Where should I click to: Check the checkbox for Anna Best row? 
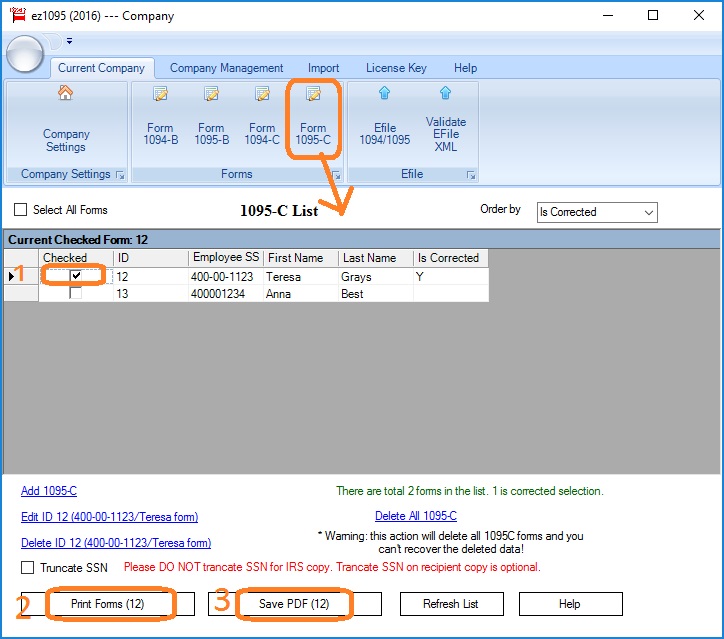[76, 294]
